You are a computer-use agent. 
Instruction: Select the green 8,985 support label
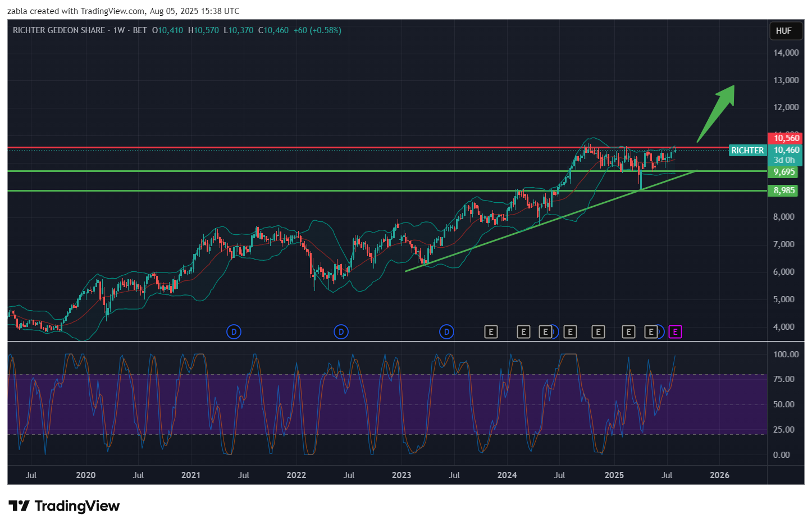coord(784,190)
